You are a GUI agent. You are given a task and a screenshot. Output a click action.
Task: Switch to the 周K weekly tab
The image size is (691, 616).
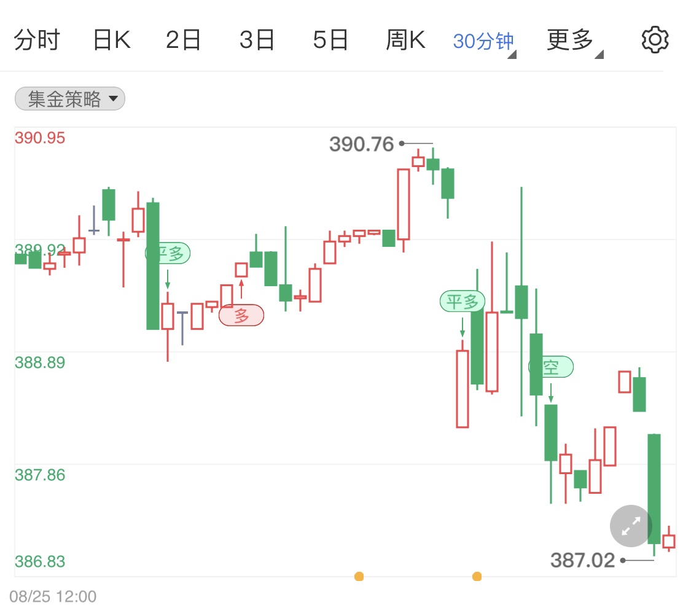click(405, 40)
